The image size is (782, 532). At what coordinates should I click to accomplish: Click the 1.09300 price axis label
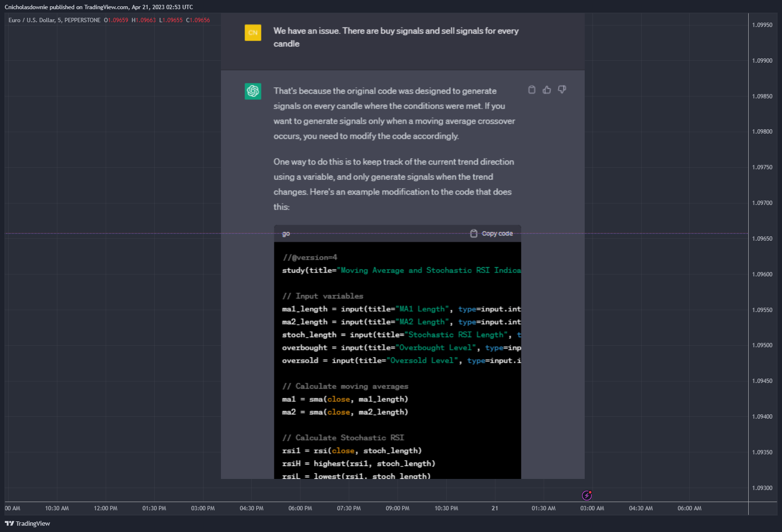coord(762,488)
